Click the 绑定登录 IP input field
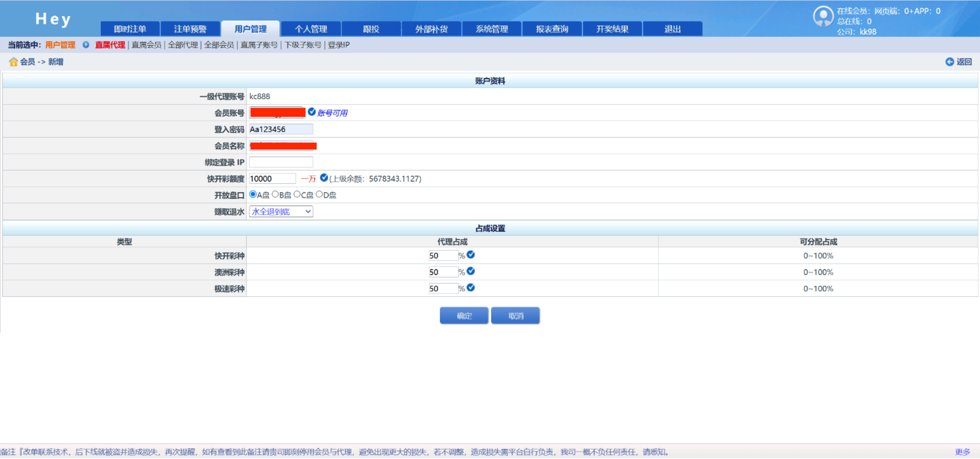The image size is (980, 459). (x=281, y=162)
